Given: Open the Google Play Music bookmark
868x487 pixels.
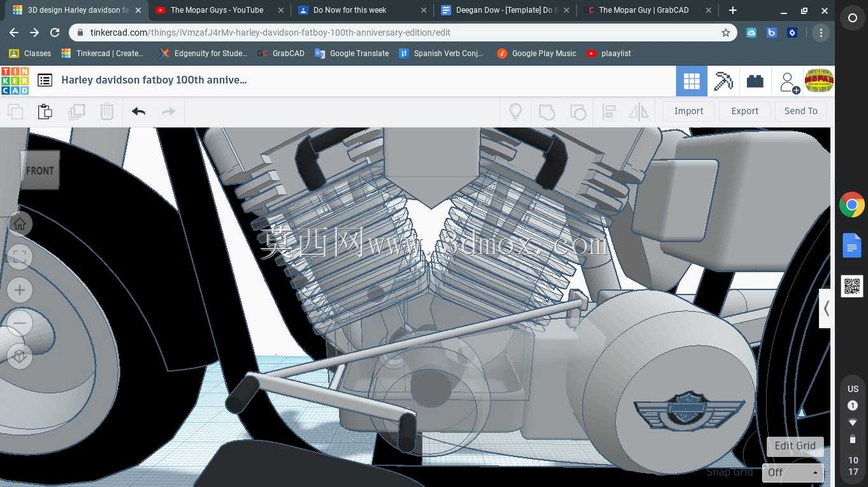Looking at the screenshot, I should coord(537,54).
